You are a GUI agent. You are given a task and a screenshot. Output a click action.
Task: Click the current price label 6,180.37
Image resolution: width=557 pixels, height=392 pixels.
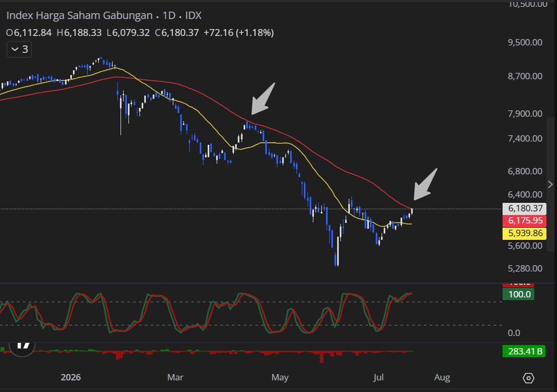525,209
